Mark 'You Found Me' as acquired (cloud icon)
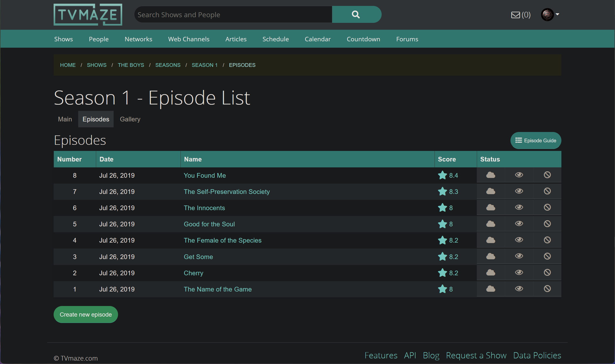The height and width of the screenshot is (364, 615). (491, 175)
